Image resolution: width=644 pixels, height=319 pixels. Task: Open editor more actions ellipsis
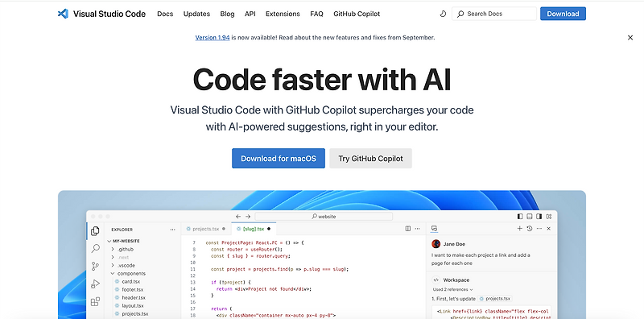[x=417, y=229]
